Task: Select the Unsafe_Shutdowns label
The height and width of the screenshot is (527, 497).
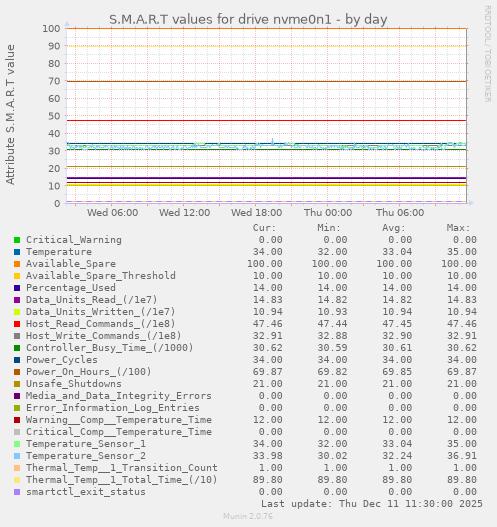Action: coord(74,384)
